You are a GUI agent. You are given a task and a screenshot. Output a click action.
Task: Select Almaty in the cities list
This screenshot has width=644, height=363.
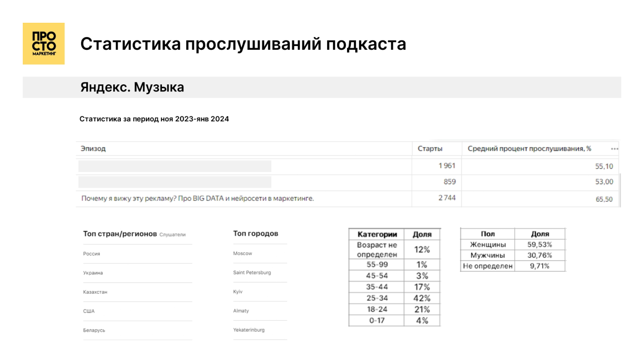(x=241, y=311)
